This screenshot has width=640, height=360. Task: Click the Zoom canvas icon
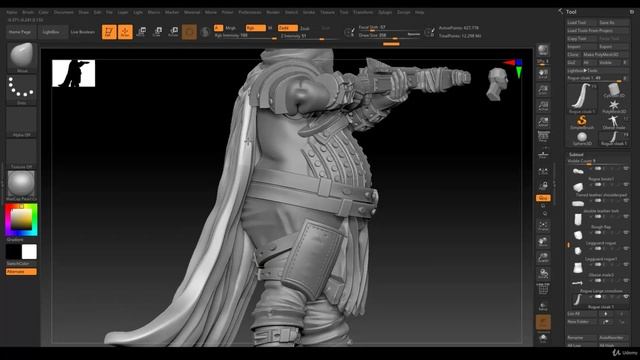543,90
